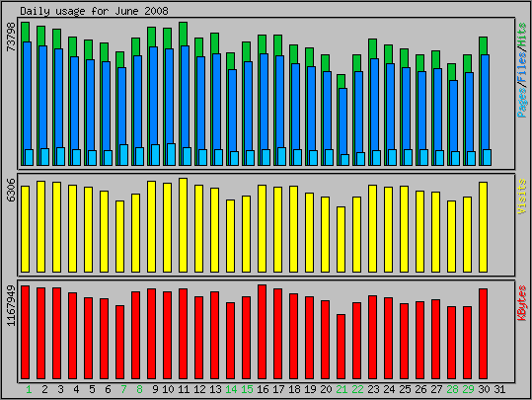Screen dimensions: 532x400
Task: Click the cyan Pages bar for day 22
Action: click(360, 159)
